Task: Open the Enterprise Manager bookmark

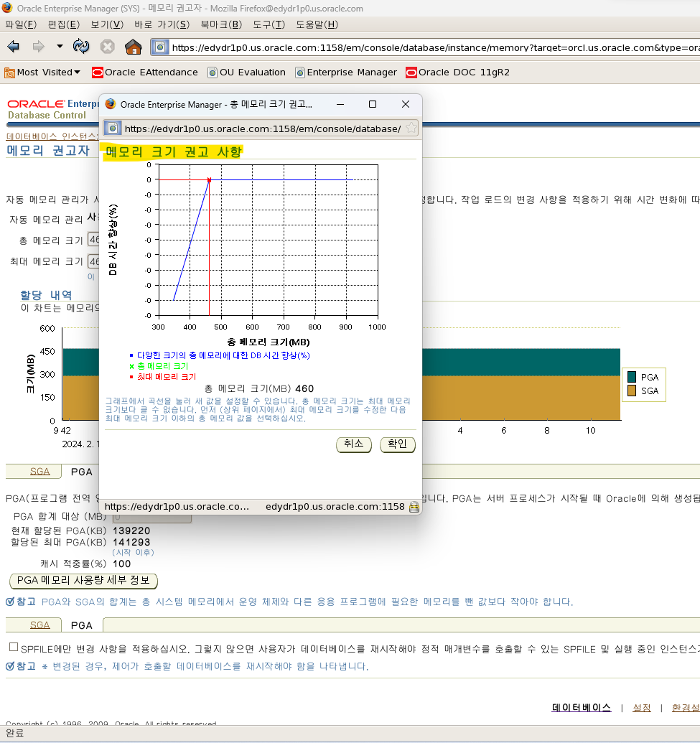Action: coord(346,73)
